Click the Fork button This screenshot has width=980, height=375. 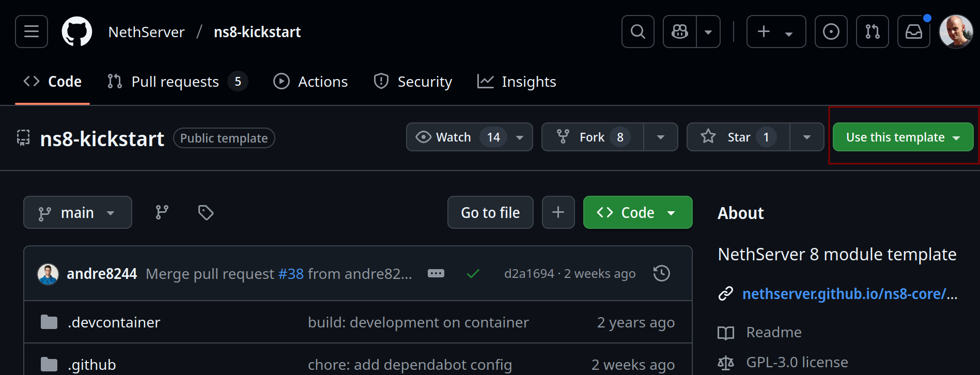592,137
